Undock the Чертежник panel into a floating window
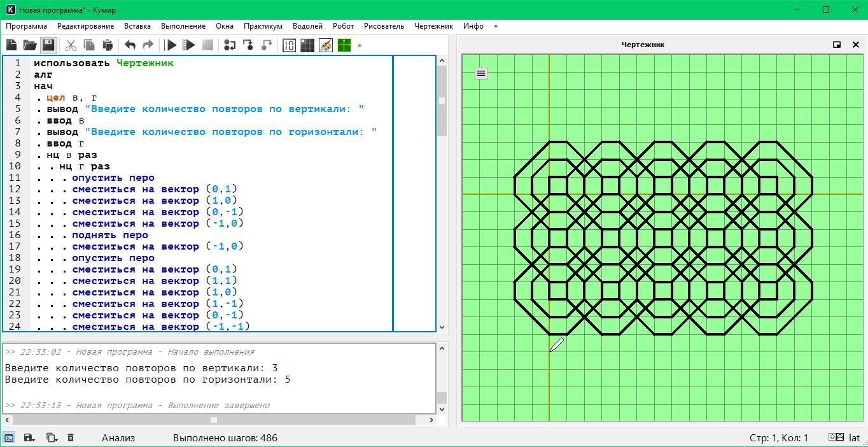The image size is (868, 447). (x=837, y=45)
